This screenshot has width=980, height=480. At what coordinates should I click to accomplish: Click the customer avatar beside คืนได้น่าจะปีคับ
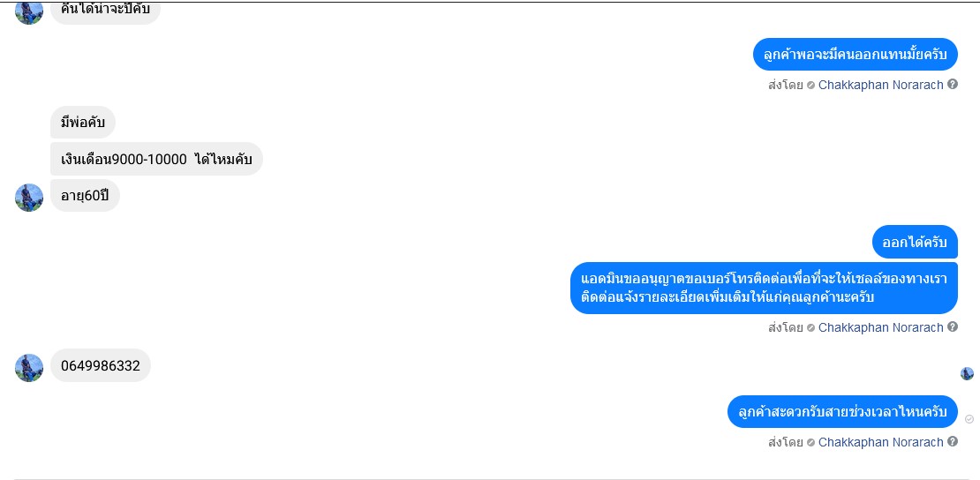29,12
